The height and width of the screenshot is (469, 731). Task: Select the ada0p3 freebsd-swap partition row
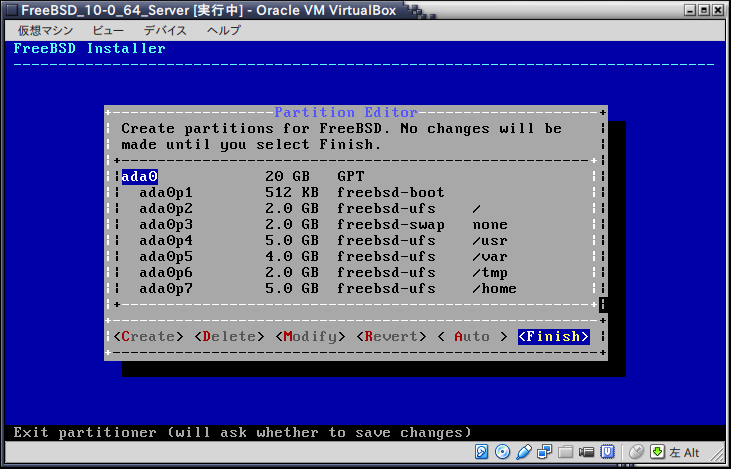tap(300, 224)
